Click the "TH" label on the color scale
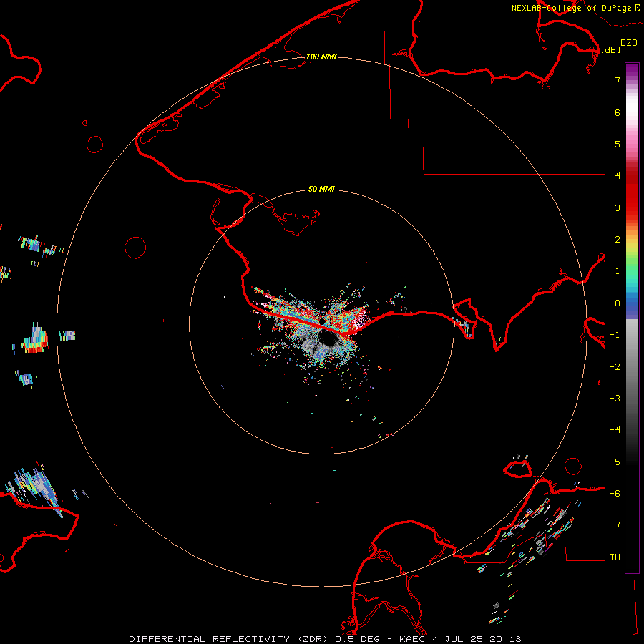This screenshot has height=644, width=644. [615, 557]
